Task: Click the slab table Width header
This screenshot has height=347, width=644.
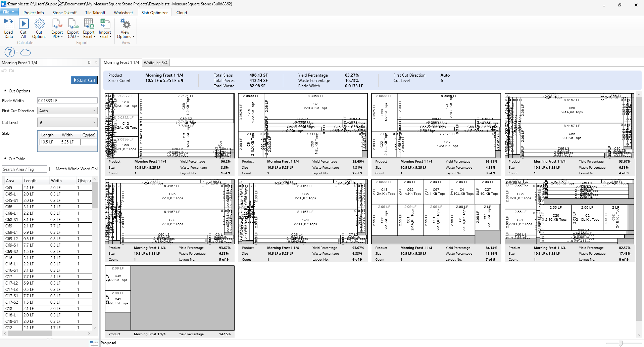Action: pos(70,135)
